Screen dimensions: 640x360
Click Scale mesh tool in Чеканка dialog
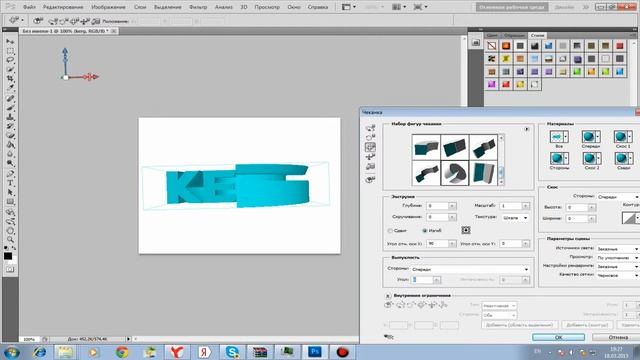pos(370,166)
